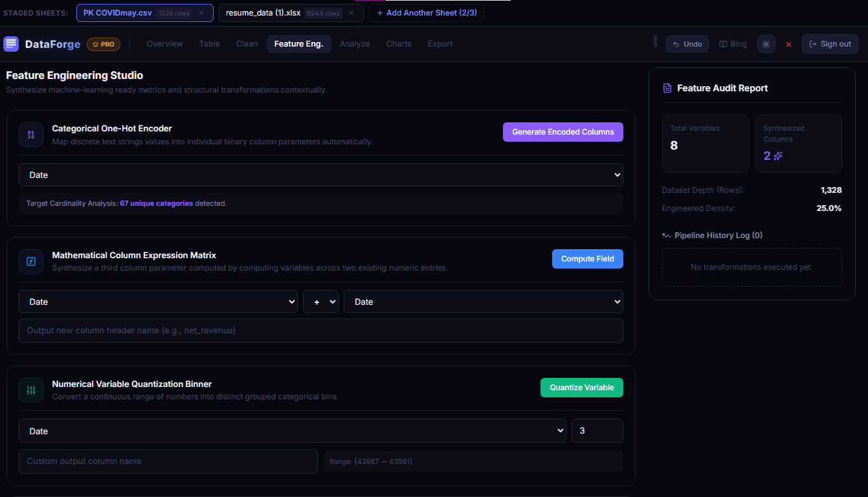Click the DataForge logo icon
The image size is (868, 497).
point(11,44)
